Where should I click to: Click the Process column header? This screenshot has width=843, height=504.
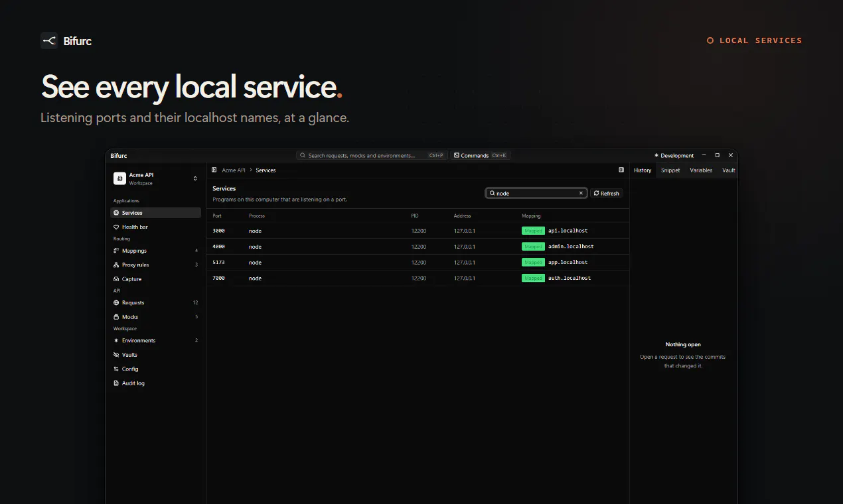pos(257,216)
